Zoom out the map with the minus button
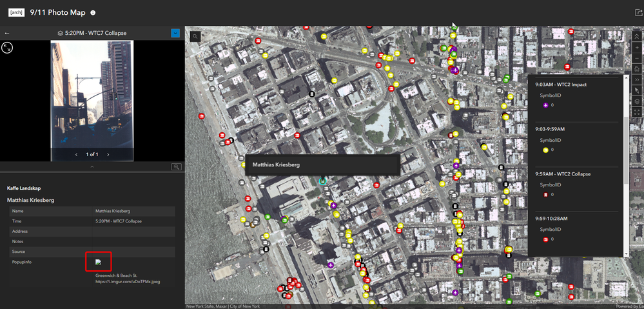The image size is (644, 309). 637,58
